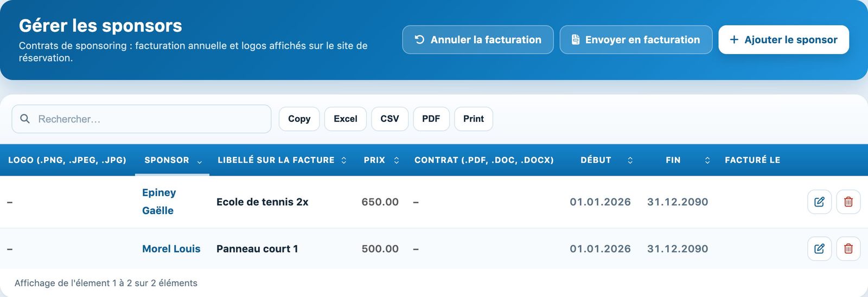
Task: Click the 'Gérer les sponsors' heading
Action: (x=100, y=25)
